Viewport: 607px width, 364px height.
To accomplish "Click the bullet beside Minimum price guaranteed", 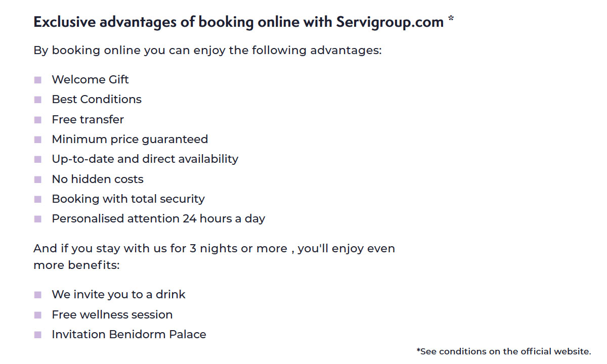I will 38,140.
